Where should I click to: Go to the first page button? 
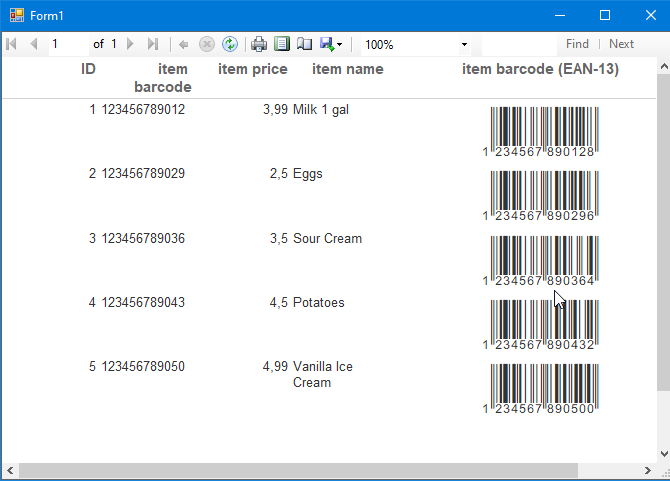[x=12, y=44]
